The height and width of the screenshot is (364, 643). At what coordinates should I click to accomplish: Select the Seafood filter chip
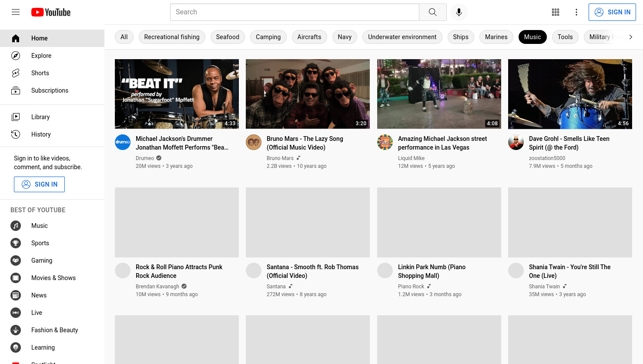pos(228,37)
